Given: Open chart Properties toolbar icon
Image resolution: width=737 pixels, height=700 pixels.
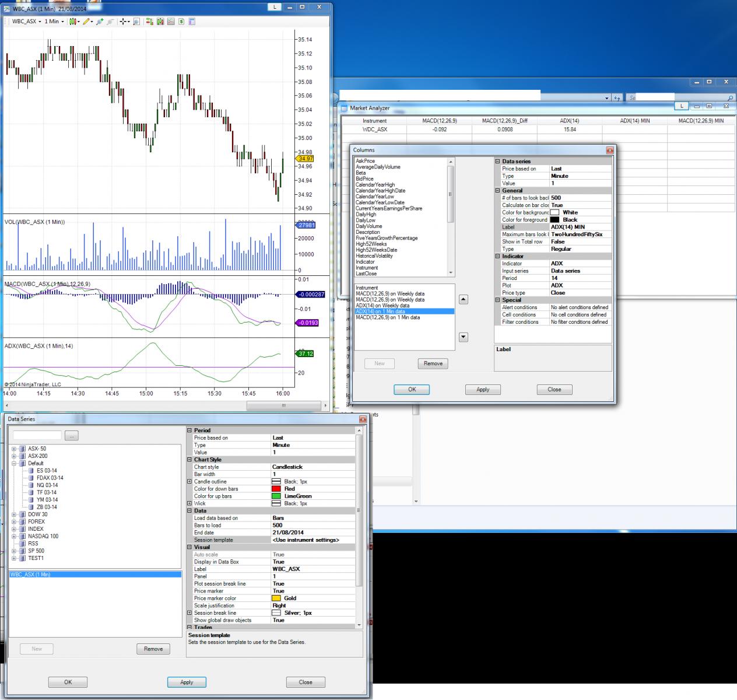Looking at the screenshot, I should pos(192,22).
